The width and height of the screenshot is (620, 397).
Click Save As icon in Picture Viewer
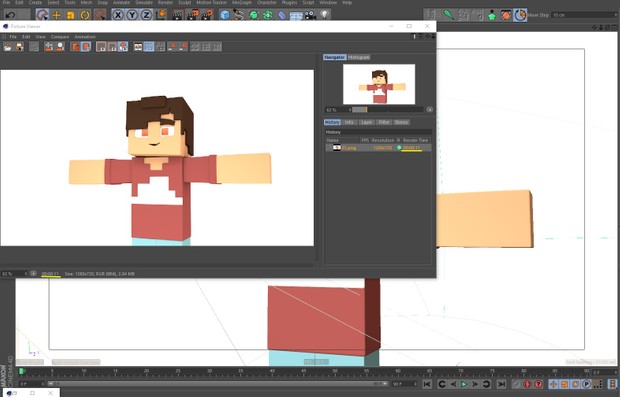point(19,47)
